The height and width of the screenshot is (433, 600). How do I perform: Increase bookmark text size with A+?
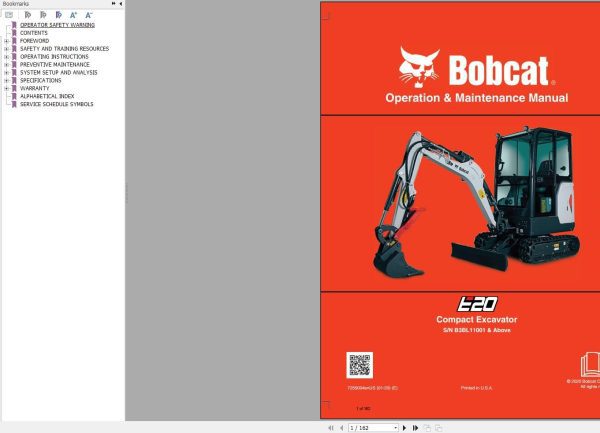pos(73,15)
